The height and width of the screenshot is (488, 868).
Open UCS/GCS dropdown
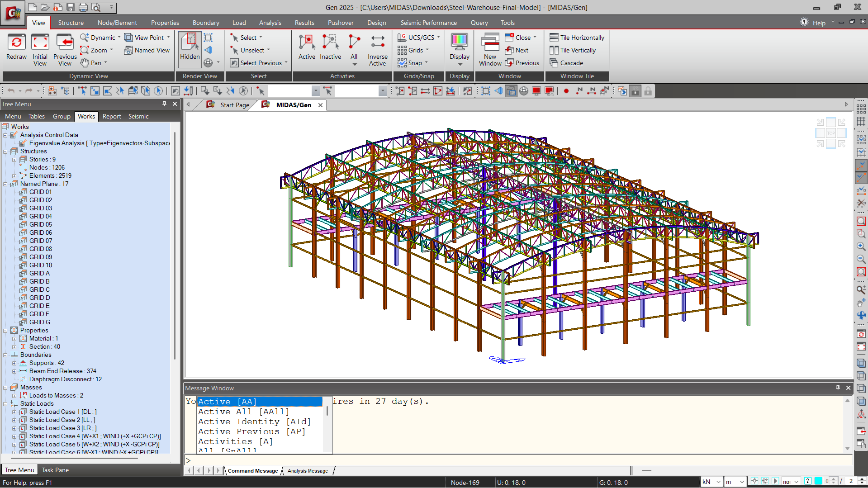[419, 38]
